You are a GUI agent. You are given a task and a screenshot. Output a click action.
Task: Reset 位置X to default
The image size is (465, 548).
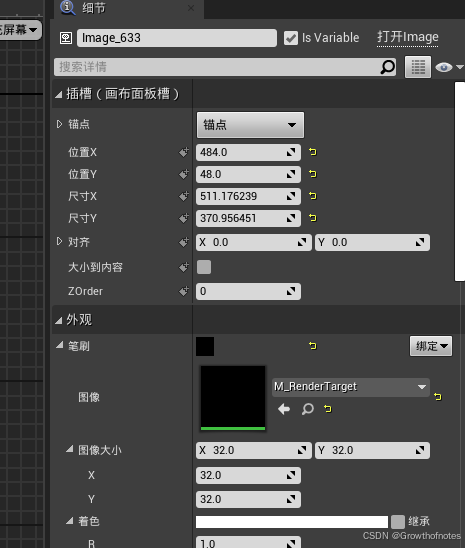coord(313,152)
